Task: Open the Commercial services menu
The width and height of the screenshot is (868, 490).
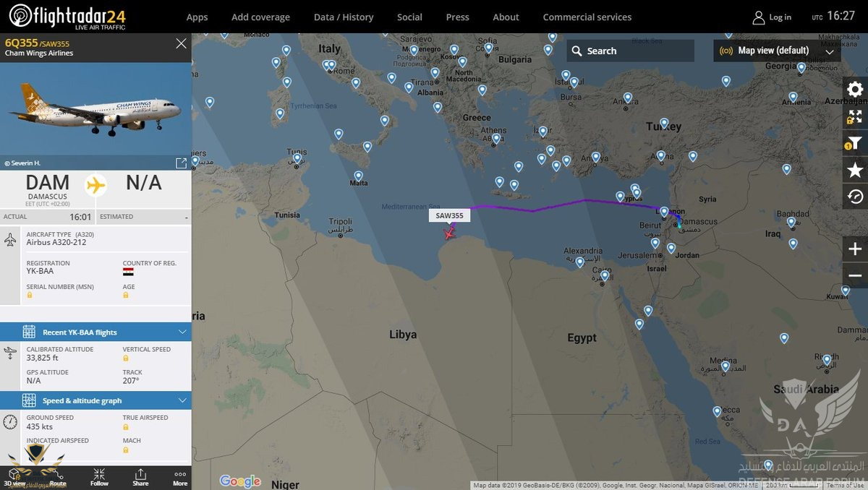Action: tap(587, 17)
